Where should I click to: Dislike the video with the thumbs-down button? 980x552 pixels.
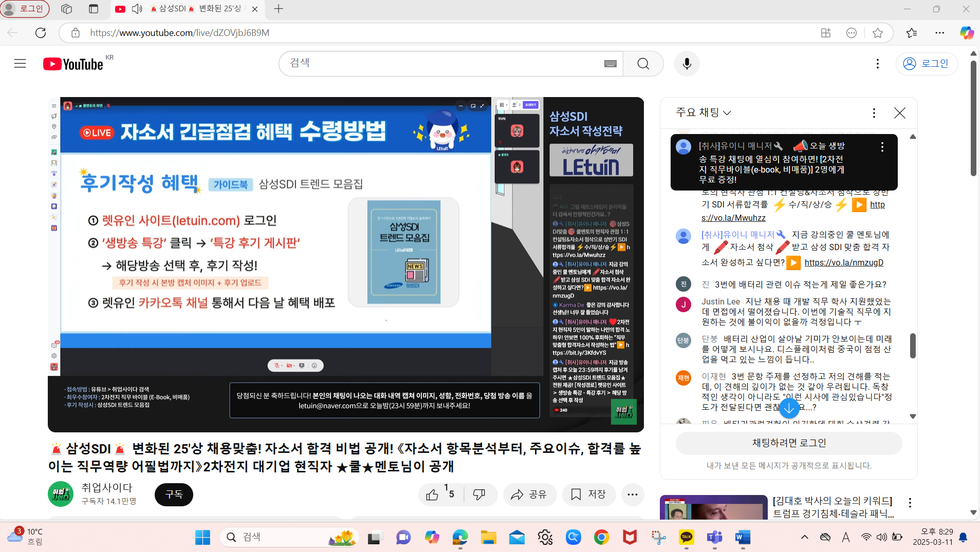pos(479,494)
